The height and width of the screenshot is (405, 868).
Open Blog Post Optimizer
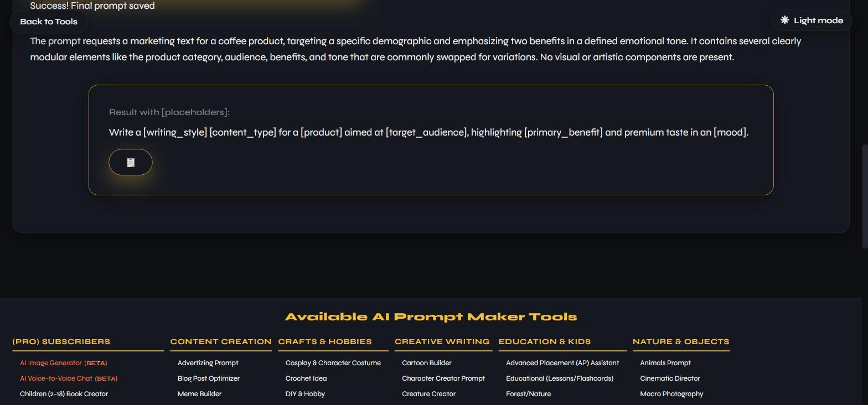209,378
